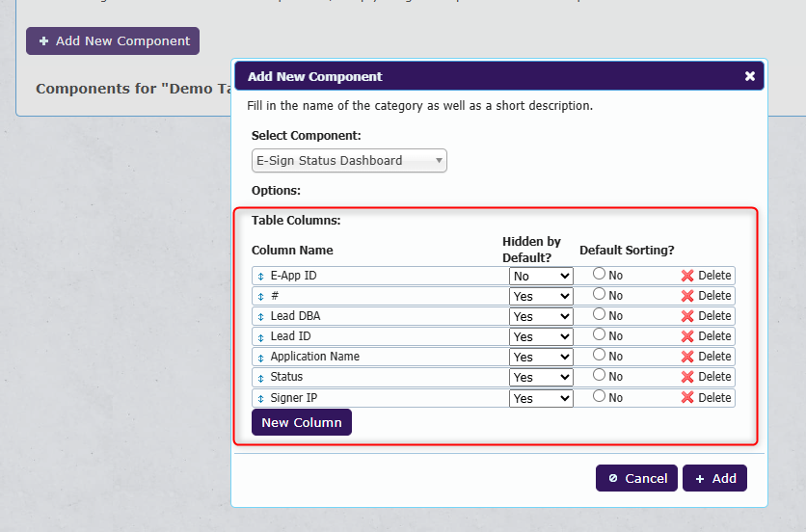The height and width of the screenshot is (532, 806).
Task: Click the reorder arrows icon beside Lead ID
Action: tap(260, 337)
